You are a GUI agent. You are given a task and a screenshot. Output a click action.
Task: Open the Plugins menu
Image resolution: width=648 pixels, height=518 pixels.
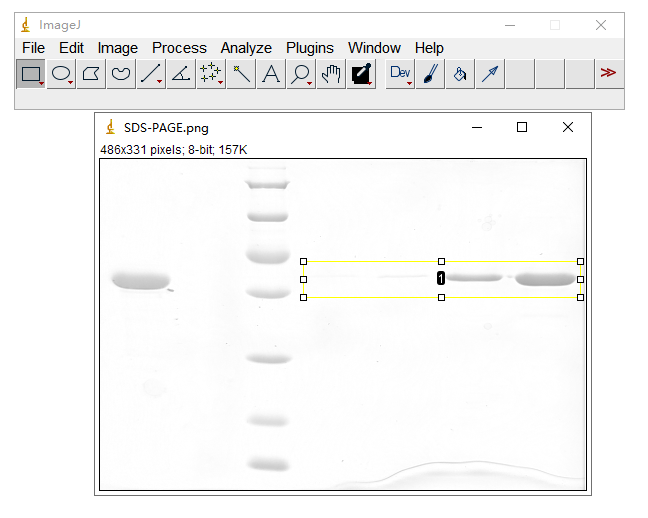point(310,48)
